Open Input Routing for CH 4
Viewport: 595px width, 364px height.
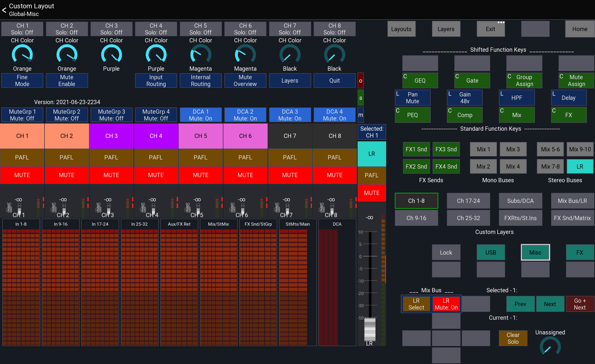tap(156, 80)
